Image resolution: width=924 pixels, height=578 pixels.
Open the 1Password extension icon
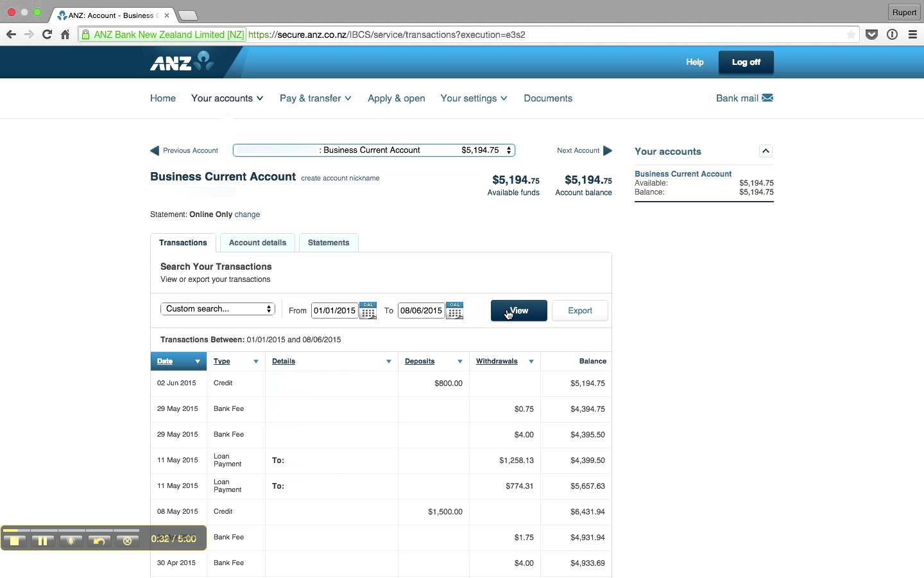[x=893, y=35]
